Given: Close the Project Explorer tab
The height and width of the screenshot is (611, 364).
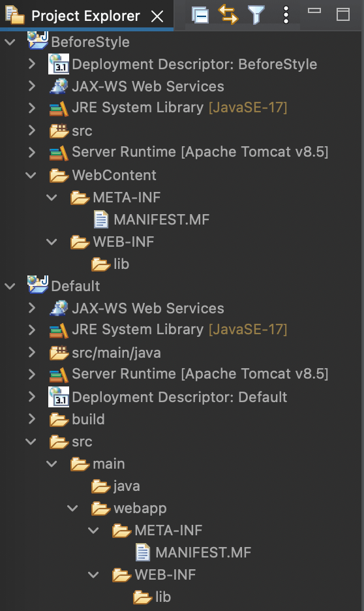Looking at the screenshot, I should pos(157,16).
